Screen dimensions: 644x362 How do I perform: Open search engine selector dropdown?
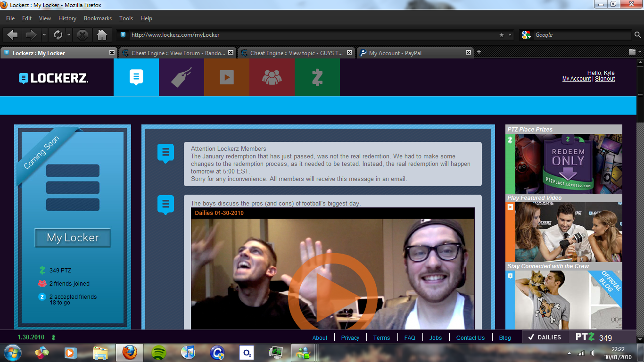527,35
